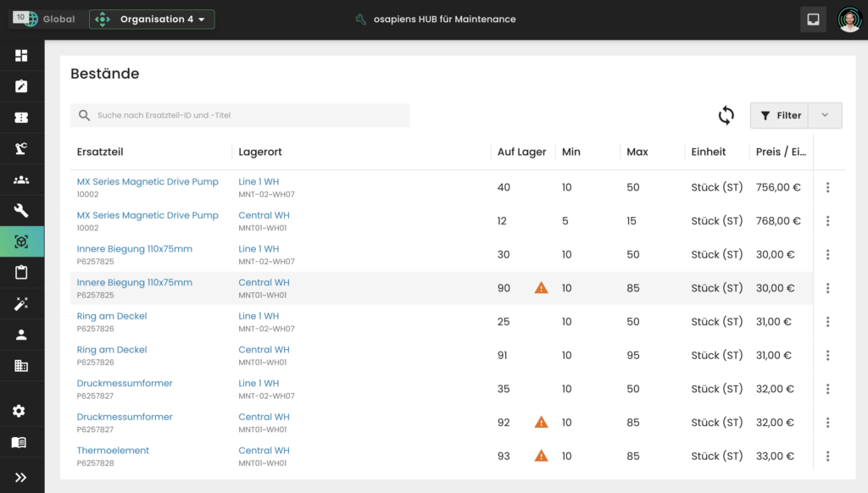Sort by the Auf Lager column header
Screen dimensions: 868x493
click(521, 152)
